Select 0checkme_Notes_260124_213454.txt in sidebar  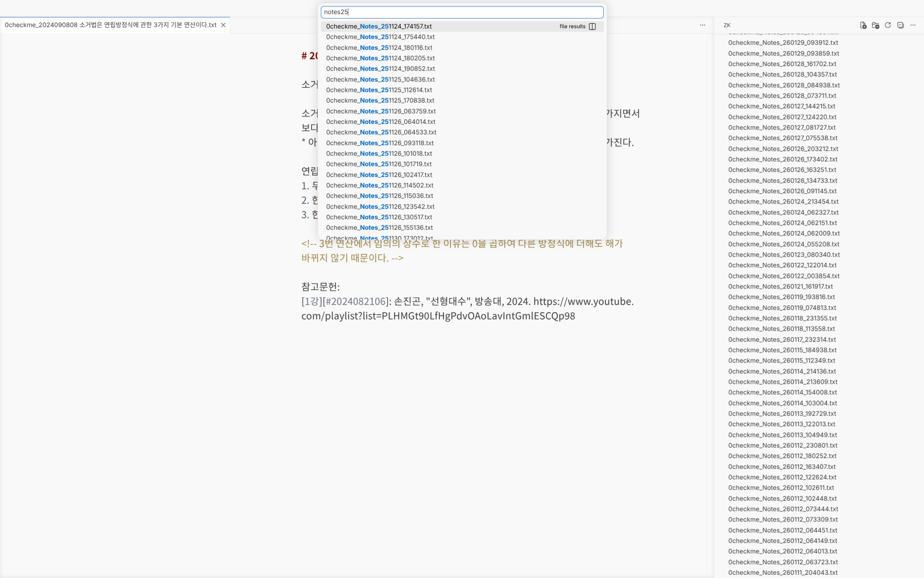click(x=783, y=202)
